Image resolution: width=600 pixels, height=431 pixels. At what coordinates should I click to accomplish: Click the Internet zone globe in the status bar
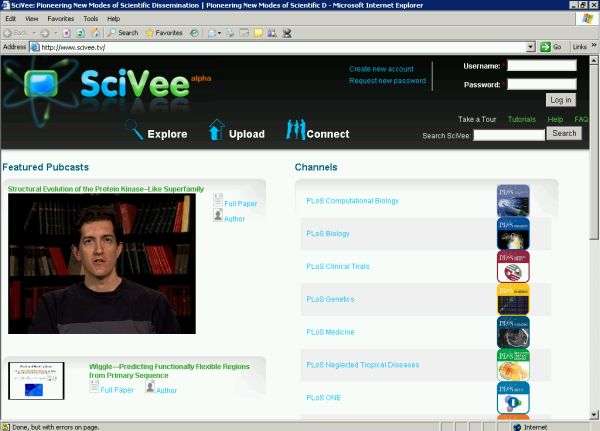(x=517, y=427)
